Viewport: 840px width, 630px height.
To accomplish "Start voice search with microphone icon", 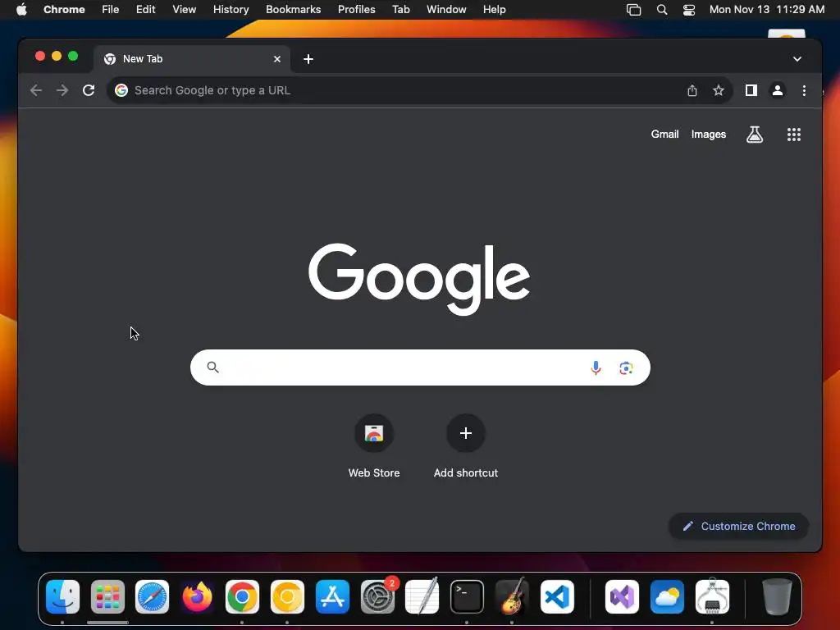I will 596,367.
